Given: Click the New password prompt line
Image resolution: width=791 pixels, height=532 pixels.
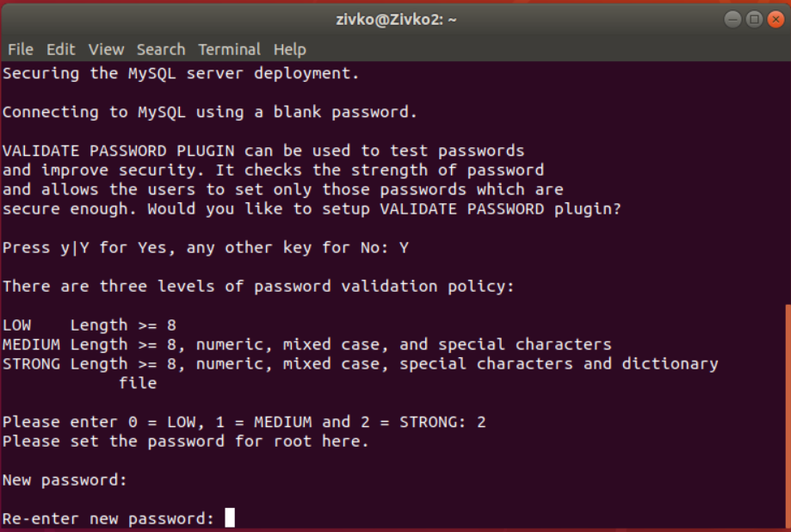Looking at the screenshot, I should click(x=65, y=479).
